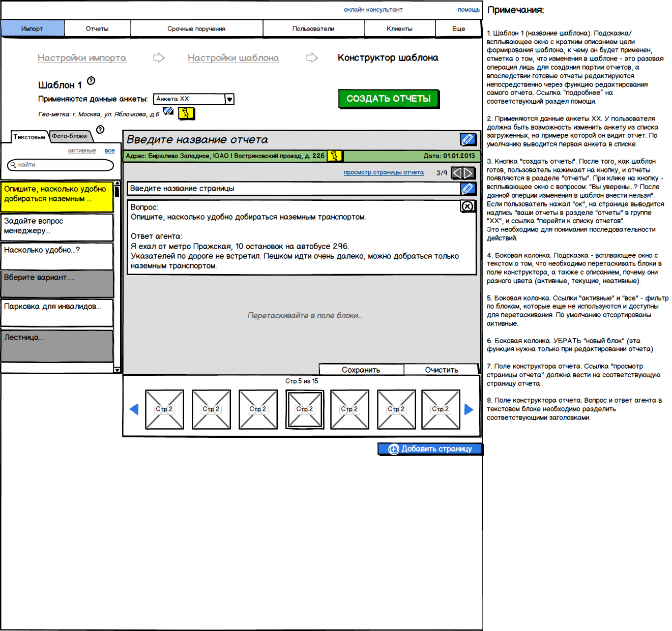The height and width of the screenshot is (631, 672).
Task: Click the help icon next to Фото-блоки tab
Action: tap(100, 130)
